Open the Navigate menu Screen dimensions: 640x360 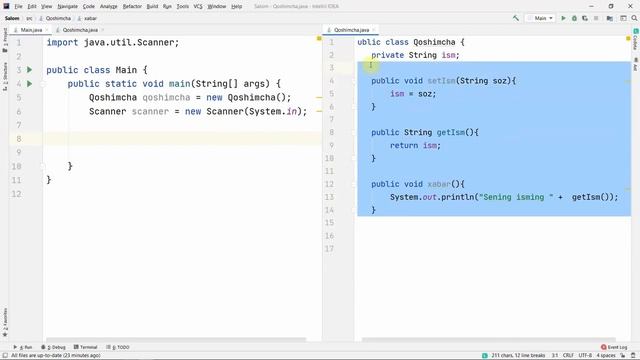click(x=67, y=7)
